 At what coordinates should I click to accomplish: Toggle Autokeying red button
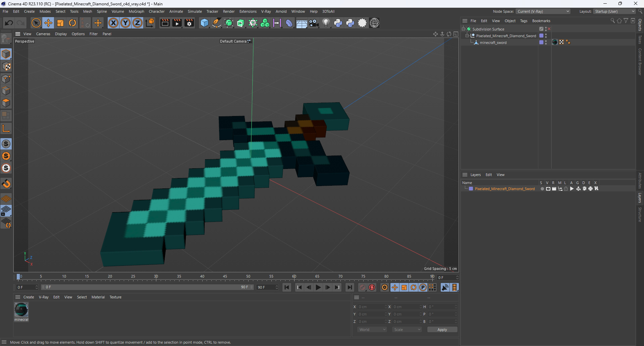pos(372,287)
